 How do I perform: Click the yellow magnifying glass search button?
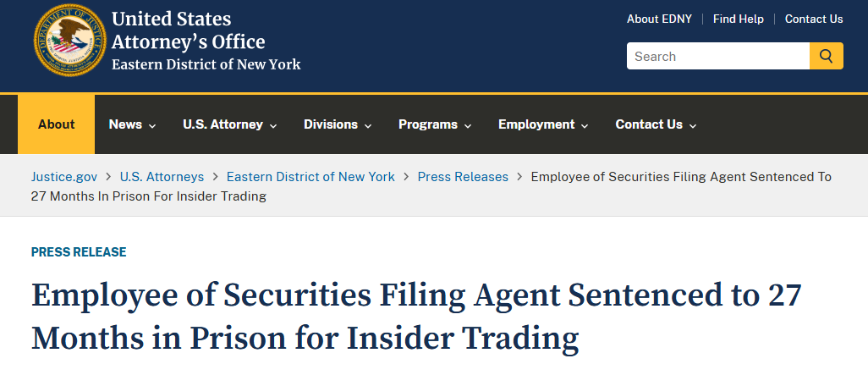(827, 56)
